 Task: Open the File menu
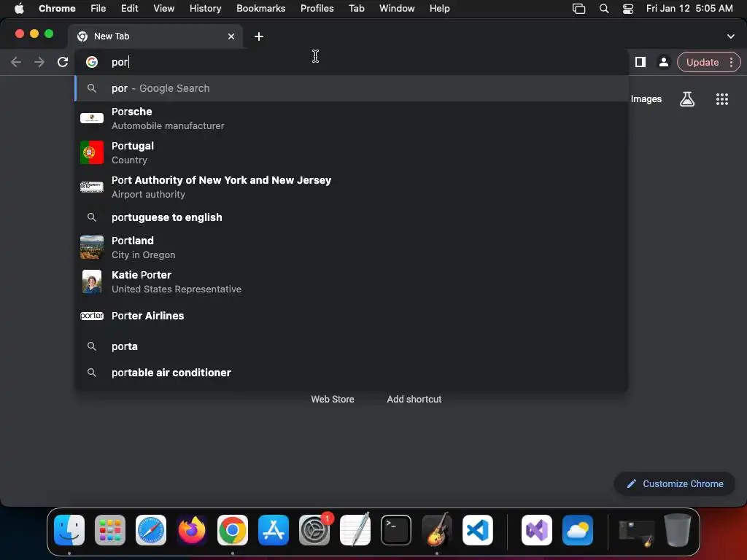coord(98,9)
